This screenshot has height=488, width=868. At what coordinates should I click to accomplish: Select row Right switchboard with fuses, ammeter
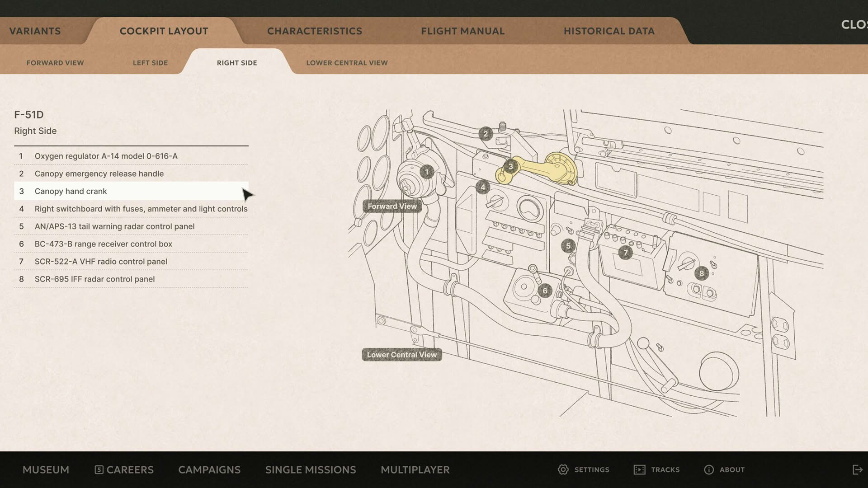click(x=131, y=209)
